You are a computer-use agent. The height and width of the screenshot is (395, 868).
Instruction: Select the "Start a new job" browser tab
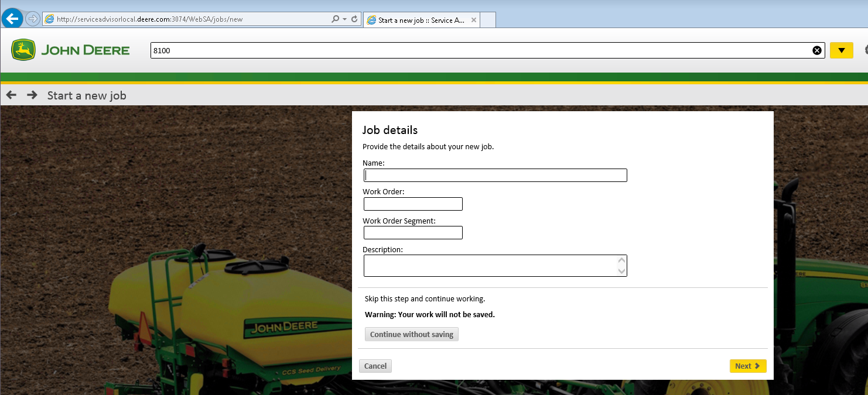click(421, 20)
